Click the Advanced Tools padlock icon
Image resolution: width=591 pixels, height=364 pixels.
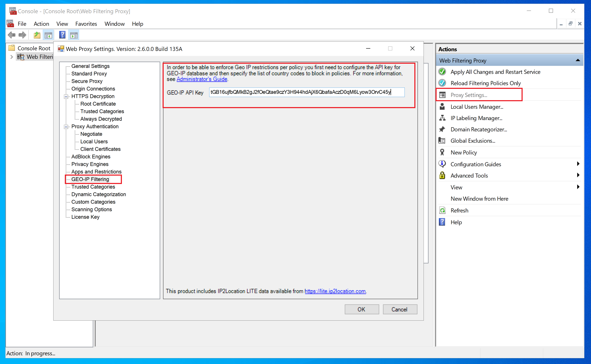click(442, 175)
